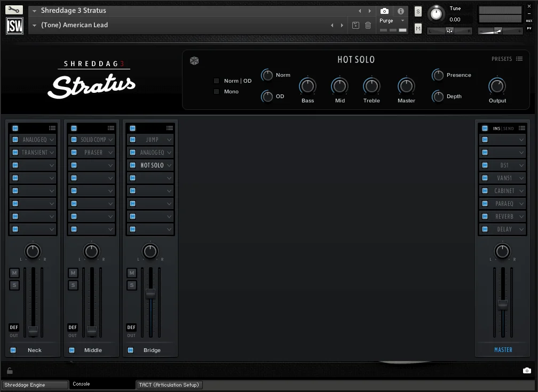Screen dimensions: 538x392
Task: Click the Tune knob
Action: (436, 14)
